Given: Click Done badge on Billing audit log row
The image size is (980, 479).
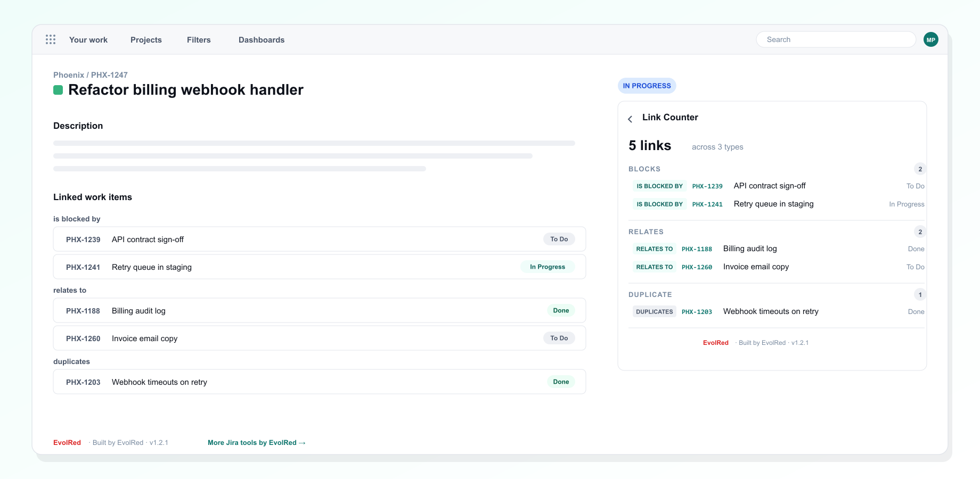Looking at the screenshot, I should tap(561, 310).
